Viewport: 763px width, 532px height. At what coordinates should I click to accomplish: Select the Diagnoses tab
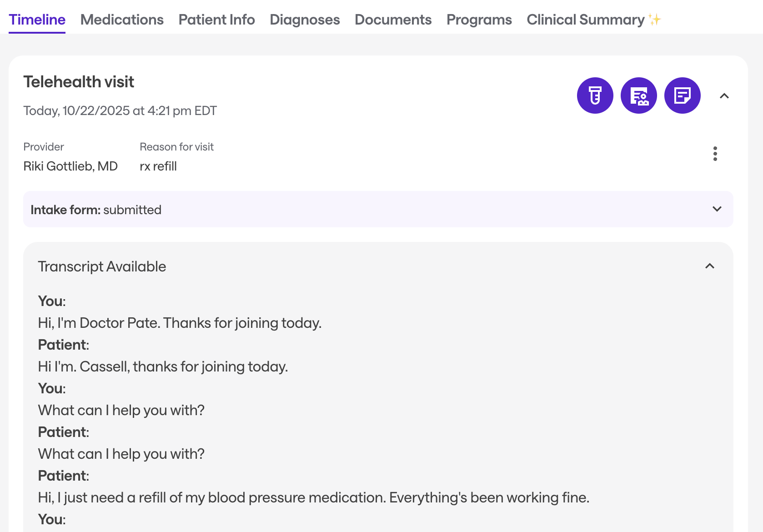click(305, 20)
